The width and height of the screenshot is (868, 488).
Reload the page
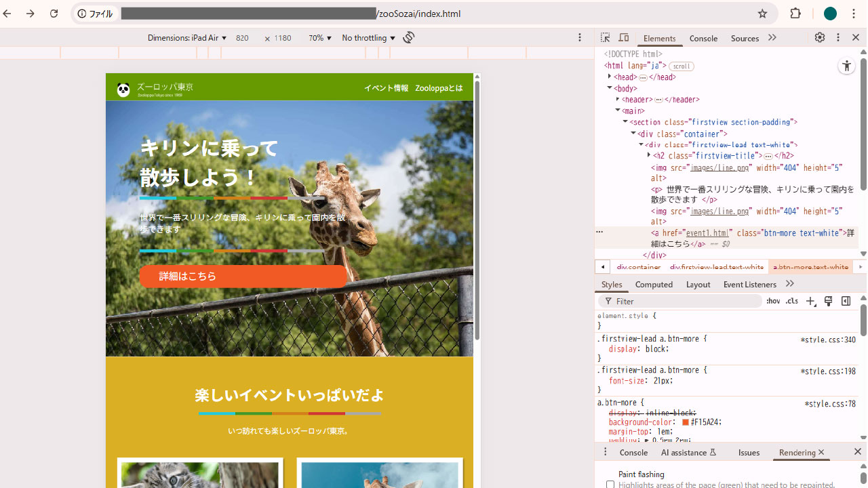click(x=54, y=14)
